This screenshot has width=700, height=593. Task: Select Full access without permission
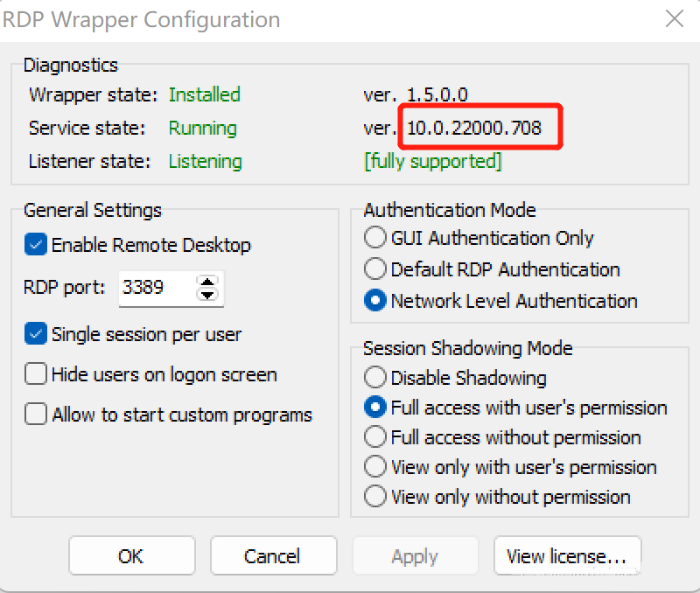375,436
